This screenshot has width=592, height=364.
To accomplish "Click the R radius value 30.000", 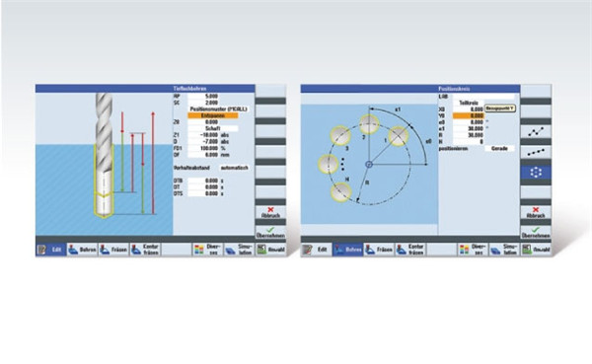I will [469, 135].
